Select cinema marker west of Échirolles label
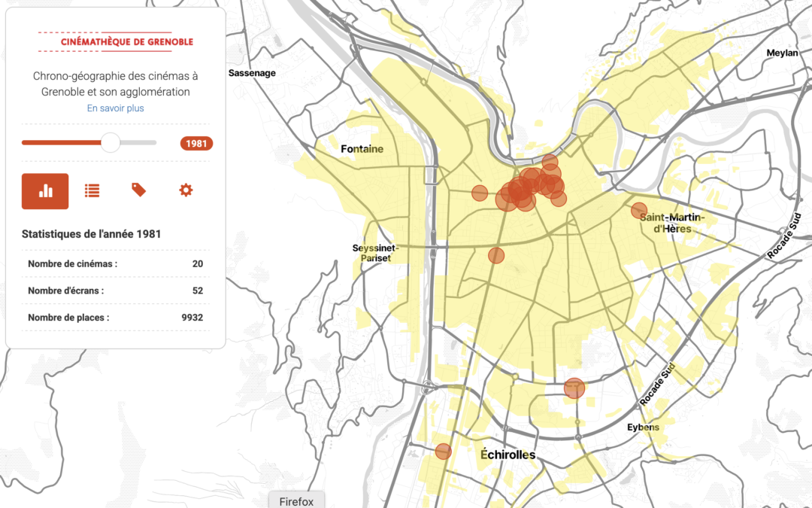This screenshot has height=508, width=812. 443,452
